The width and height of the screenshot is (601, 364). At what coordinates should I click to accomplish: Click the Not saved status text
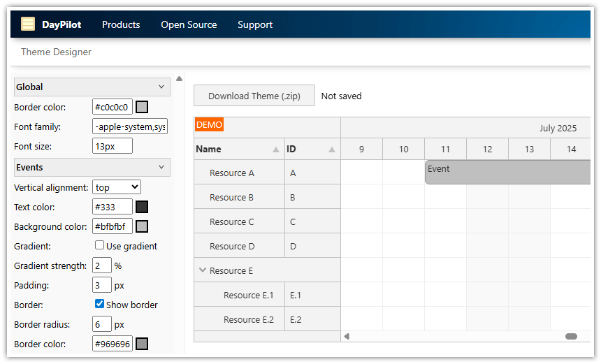coord(341,96)
